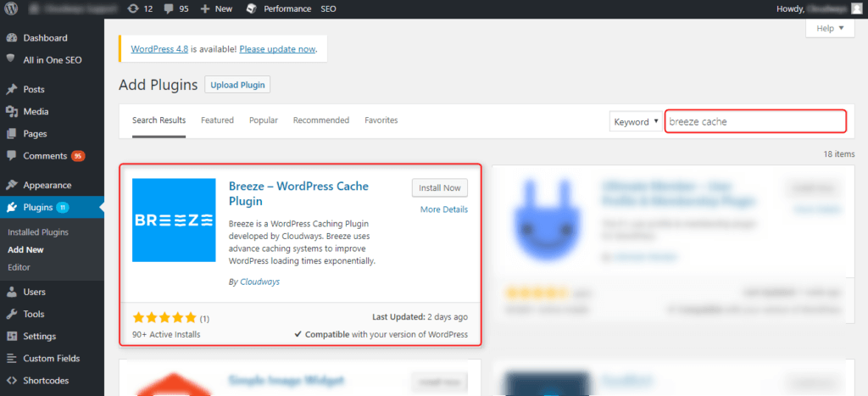Open Media library sidebar icon

[x=11, y=111]
